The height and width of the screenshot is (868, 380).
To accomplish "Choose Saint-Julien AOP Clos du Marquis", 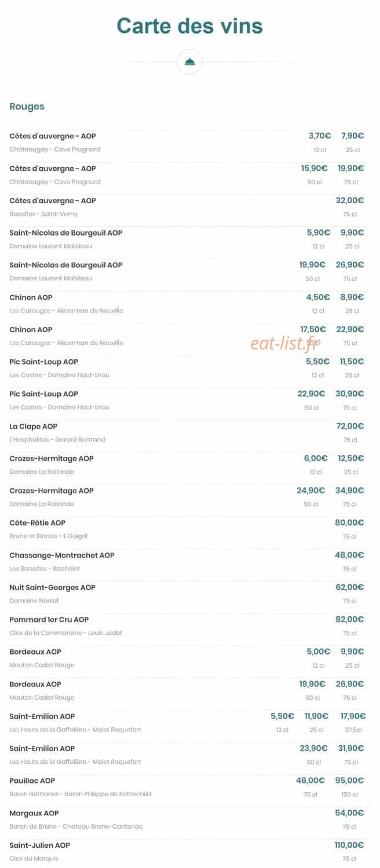I will click(x=189, y=852).
